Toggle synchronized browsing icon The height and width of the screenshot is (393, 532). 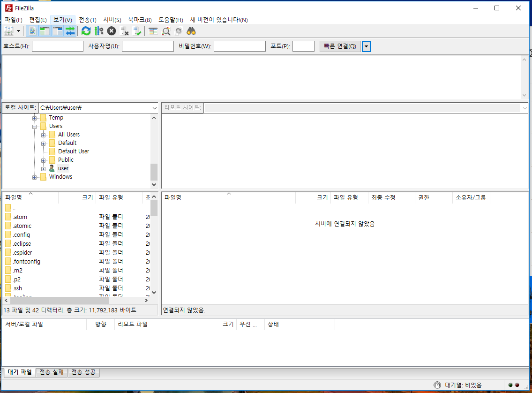[179, 31]
